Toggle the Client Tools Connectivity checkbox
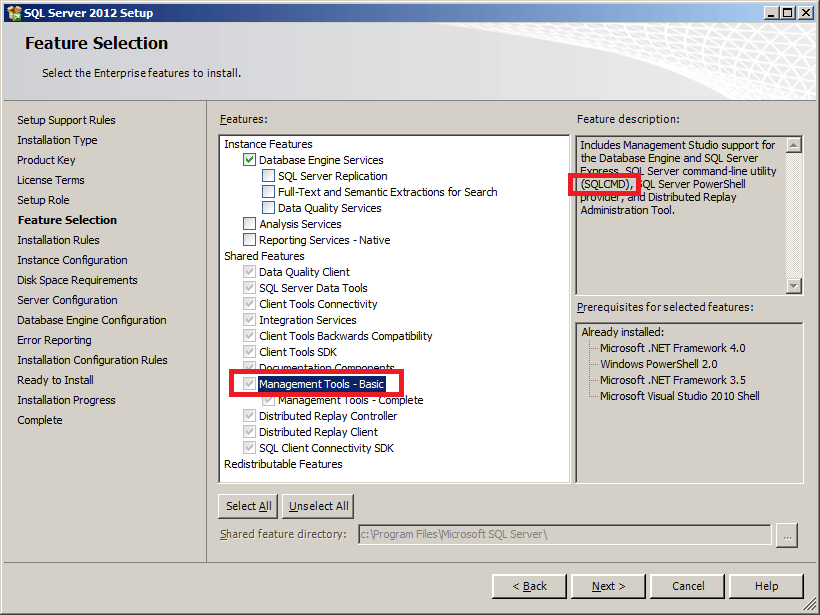The width and height of the screenshot is (820, 615). [249, 304]
